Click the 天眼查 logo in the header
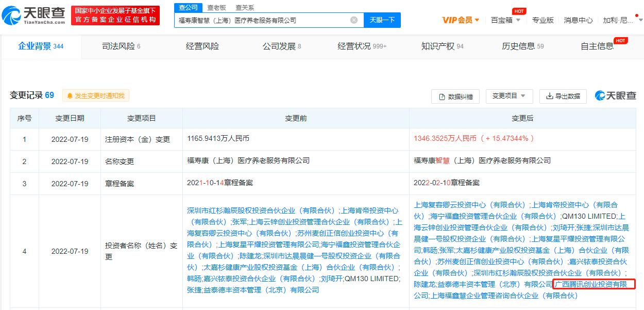The height and width of the screenshot is (310, 644). [x=34, y=15]
